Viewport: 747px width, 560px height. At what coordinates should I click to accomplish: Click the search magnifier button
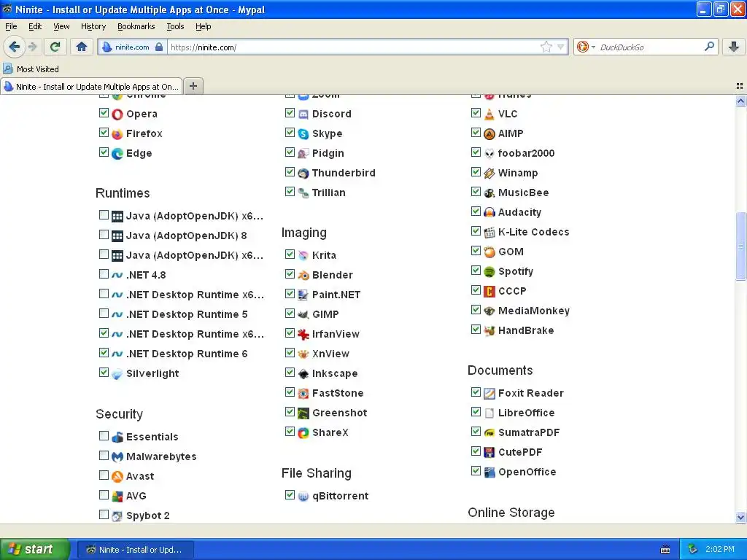(x=709, y=47)
